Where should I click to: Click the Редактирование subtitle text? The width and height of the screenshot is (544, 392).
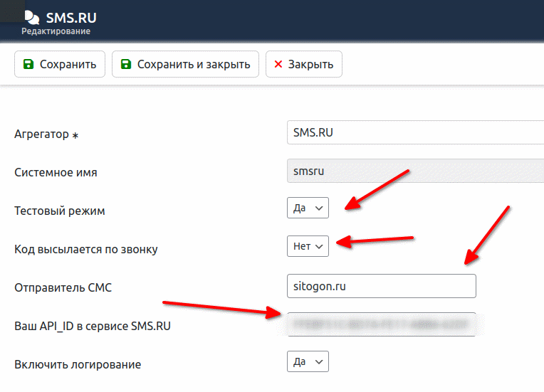click(56, 31)
